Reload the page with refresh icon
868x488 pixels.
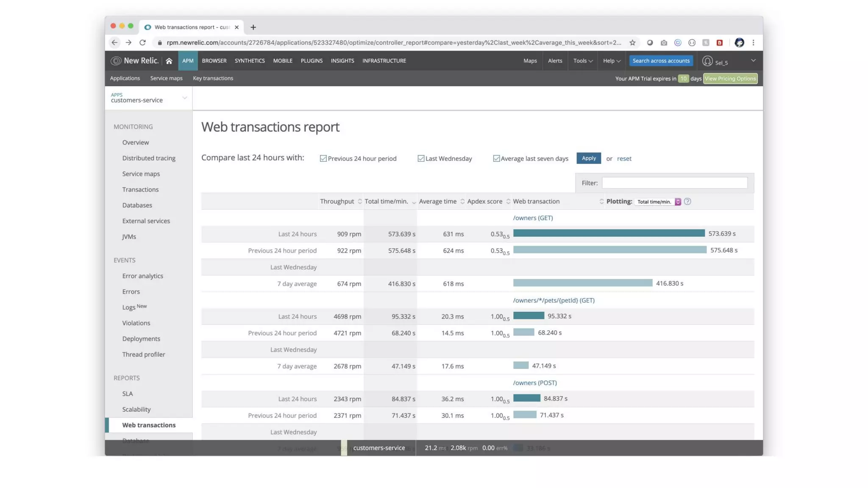142,42
